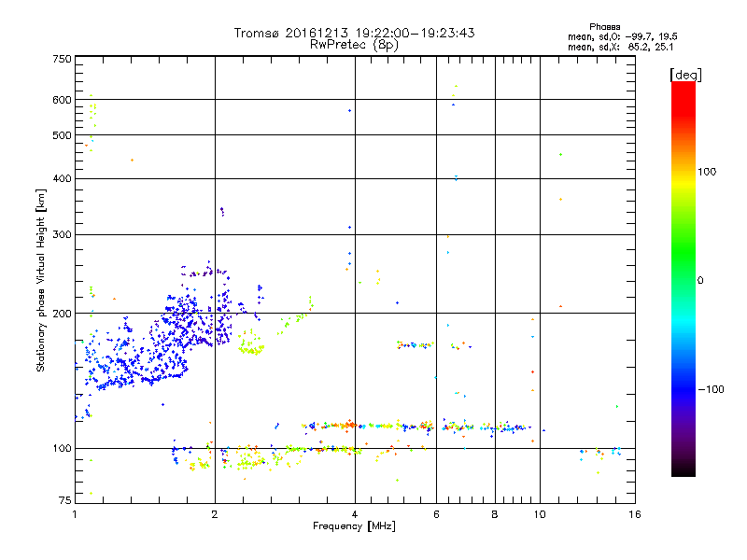Click the y-axis tick label '100'
The height and width of the screenshot is (560, 747).
tap(62, 448)
